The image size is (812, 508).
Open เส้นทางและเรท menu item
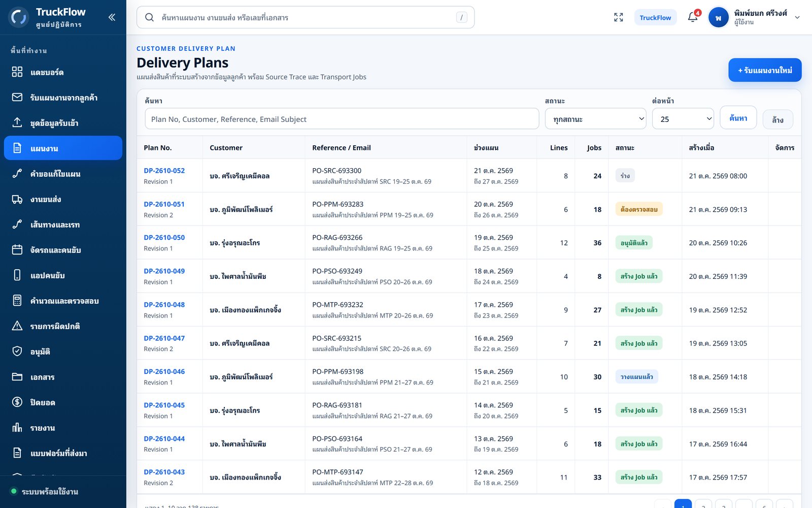(63, 224)
